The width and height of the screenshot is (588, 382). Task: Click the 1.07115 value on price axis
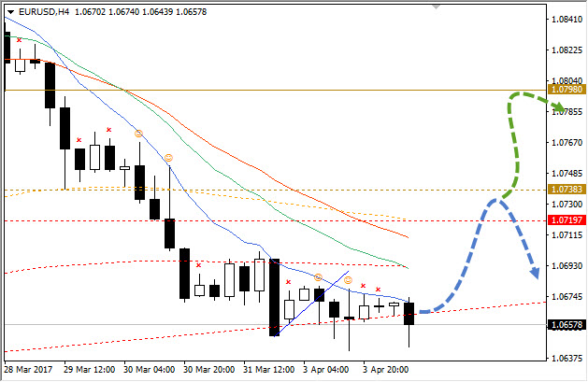pyautogui.click(x=567, y=234)
